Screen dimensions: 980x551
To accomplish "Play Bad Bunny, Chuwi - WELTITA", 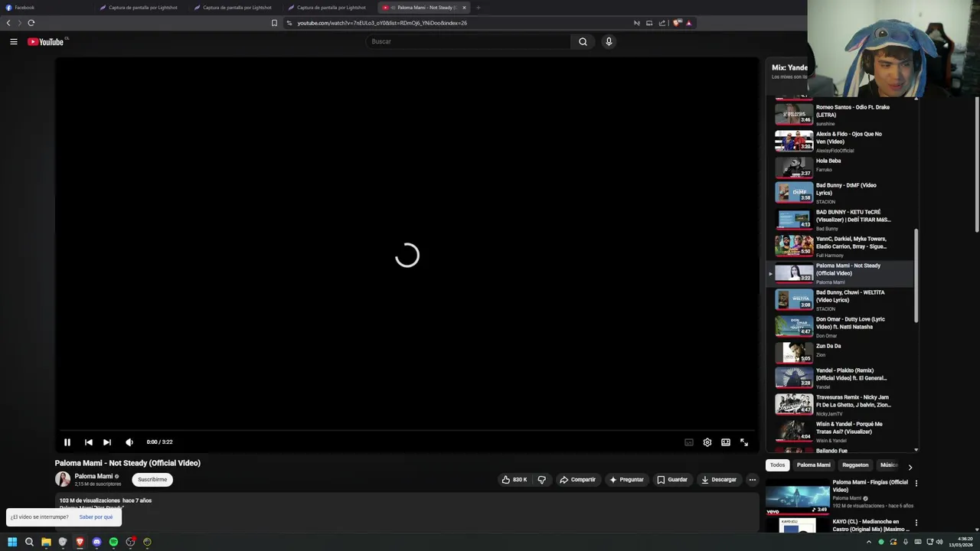I will [x=841, y=300].
